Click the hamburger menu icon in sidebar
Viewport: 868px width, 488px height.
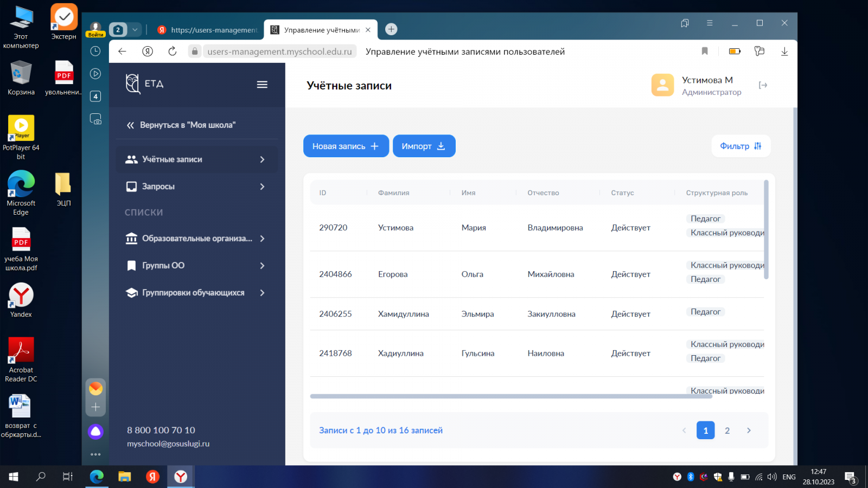262,85
